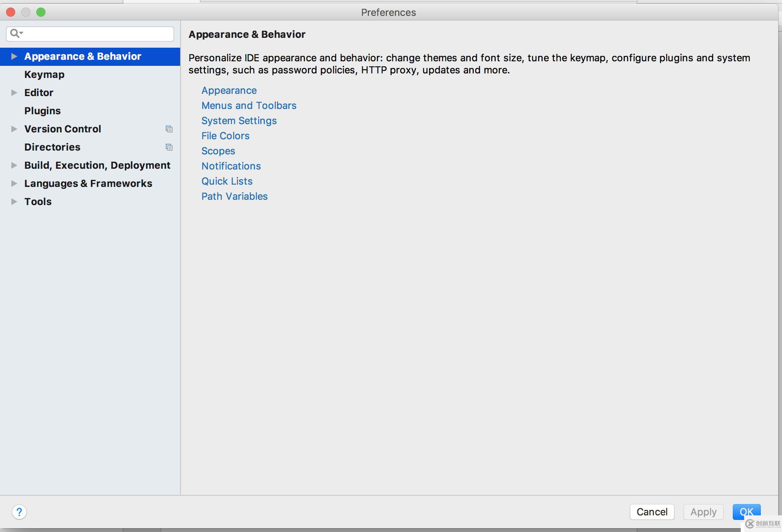782x532 pixels.
Task: Open the Scopes link
Action: (x=218, y=151)
